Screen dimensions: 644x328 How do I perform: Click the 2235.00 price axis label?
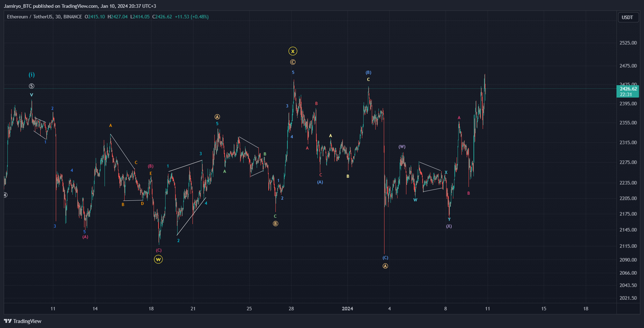[627, 183]
